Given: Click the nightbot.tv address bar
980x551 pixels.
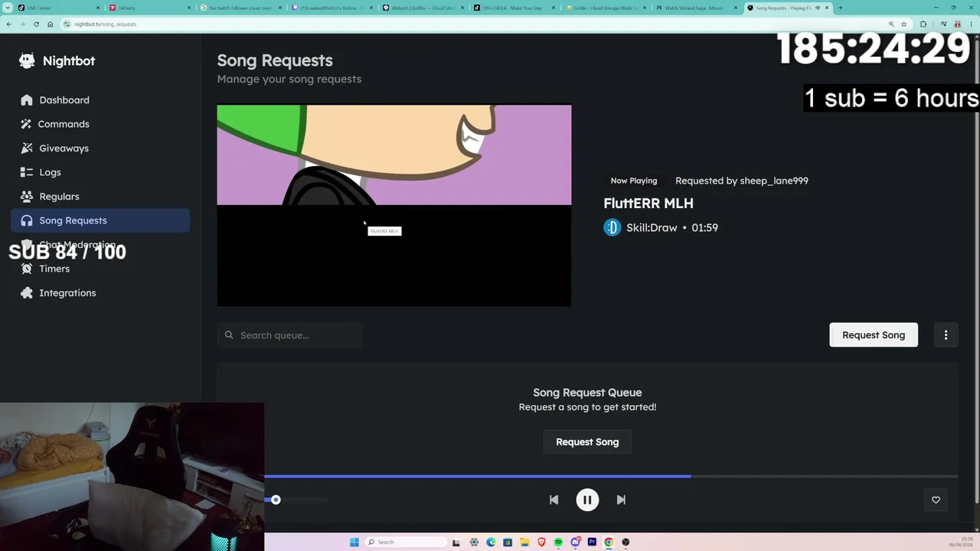Looking at the screenshot, I should 475,24.
